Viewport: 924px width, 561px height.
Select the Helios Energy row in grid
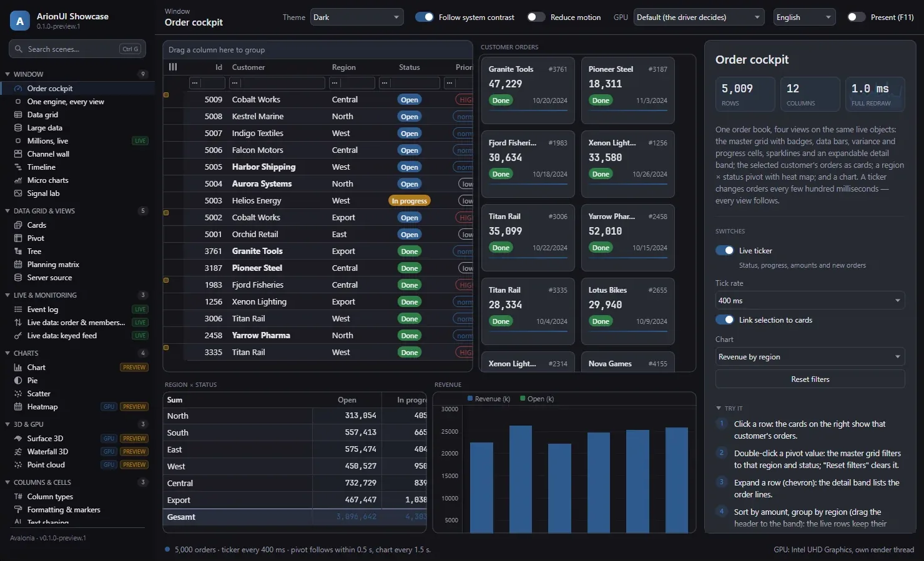point(318,200)
